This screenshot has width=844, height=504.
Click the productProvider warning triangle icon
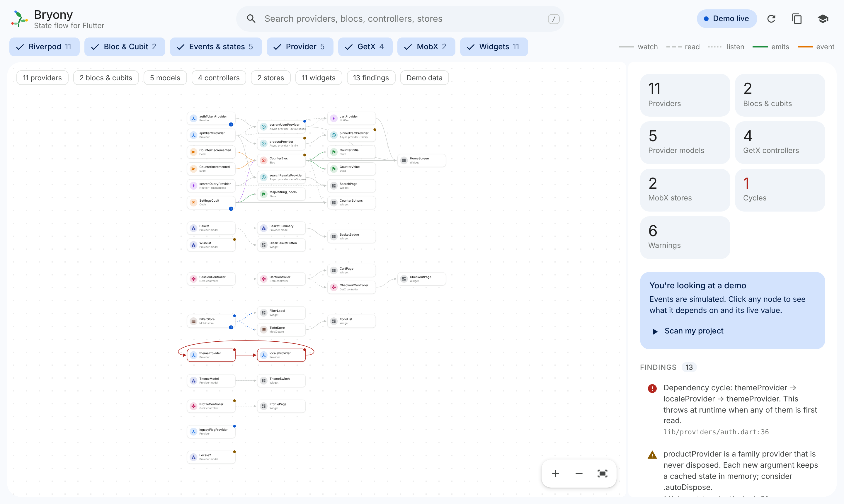tap(652, 455)
